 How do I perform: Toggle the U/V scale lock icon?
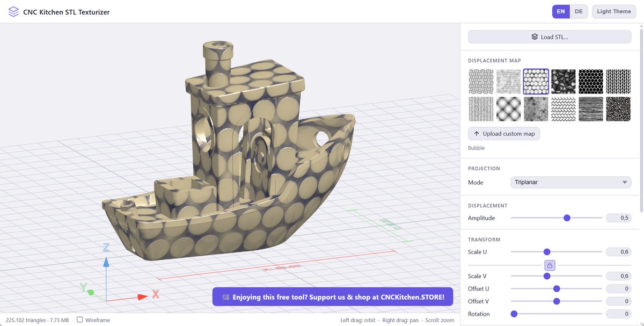tap(550, 265)
